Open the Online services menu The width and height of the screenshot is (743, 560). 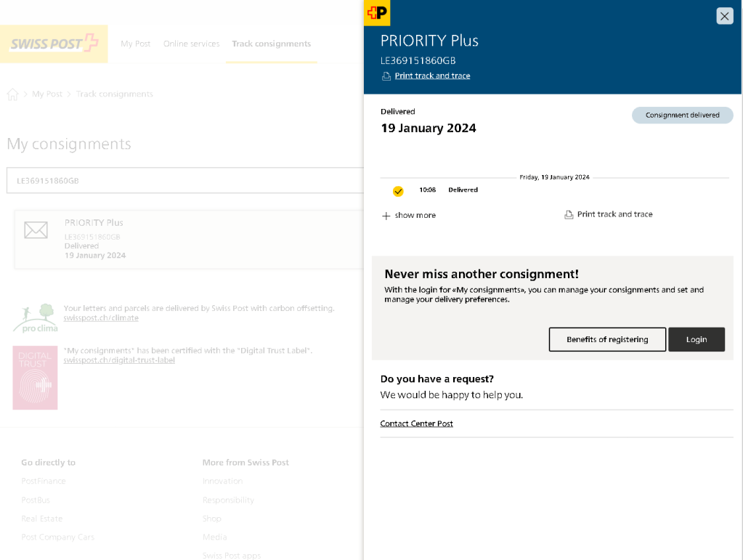[x=192, y=44]
